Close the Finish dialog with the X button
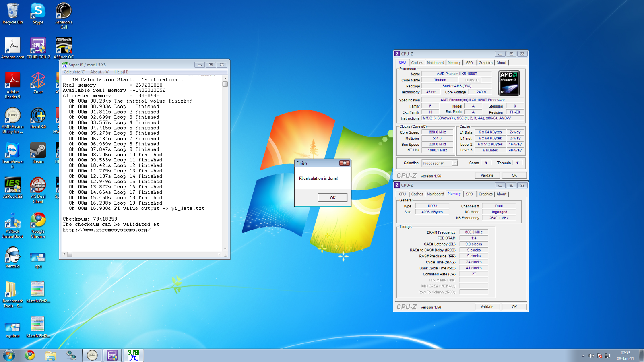This screenshot has height=362, width=644. 345,163
